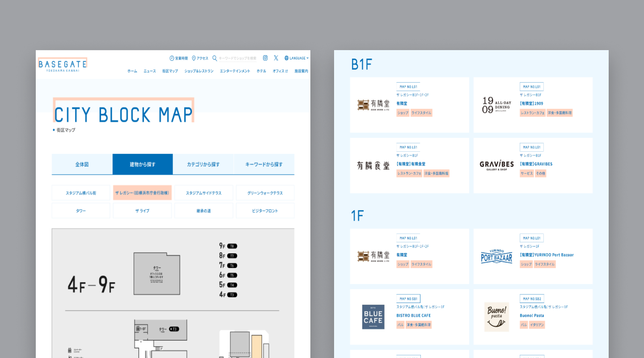
Task: Select the ザ ライブ building button
Action: pyautogui.click(x=142, y=211)
